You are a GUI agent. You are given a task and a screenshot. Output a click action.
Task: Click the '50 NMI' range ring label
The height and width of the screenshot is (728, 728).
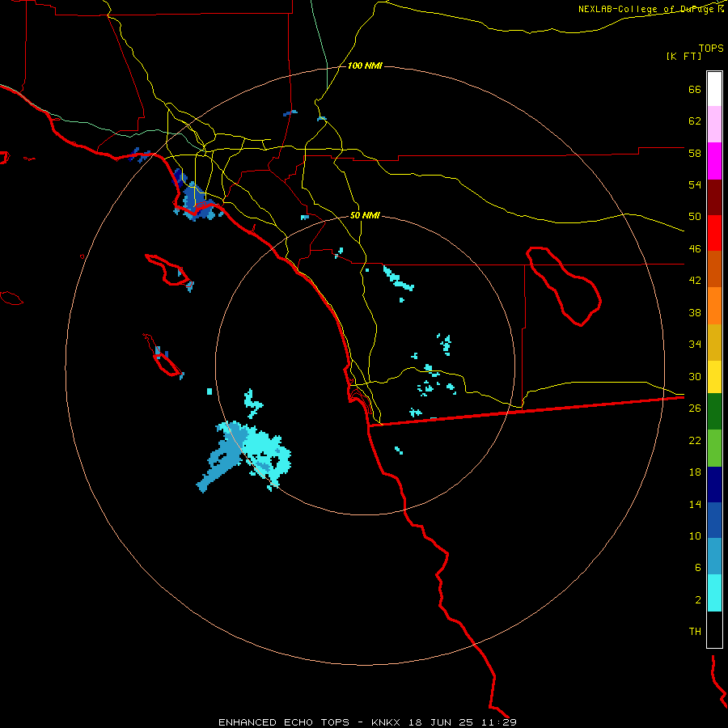(365, 215)
